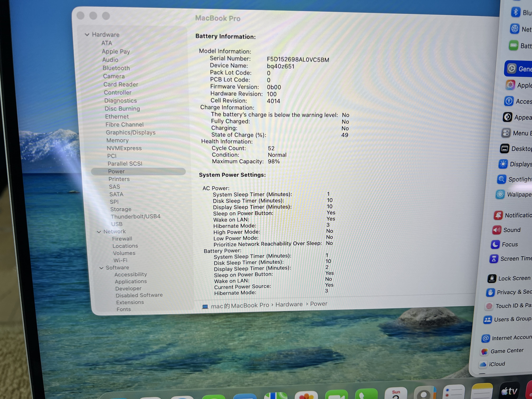
Task: Select Wi-Fi under Network
Action: click(120, 260)
